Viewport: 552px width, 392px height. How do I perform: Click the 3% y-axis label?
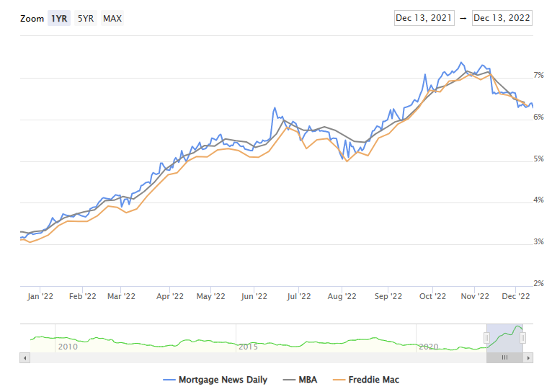pos(538,241)
